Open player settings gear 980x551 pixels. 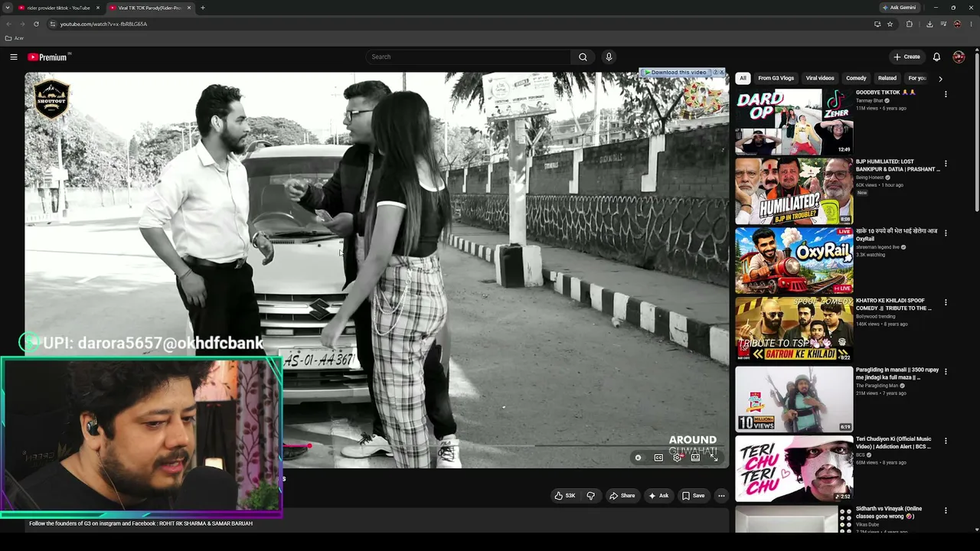(677, 458)
